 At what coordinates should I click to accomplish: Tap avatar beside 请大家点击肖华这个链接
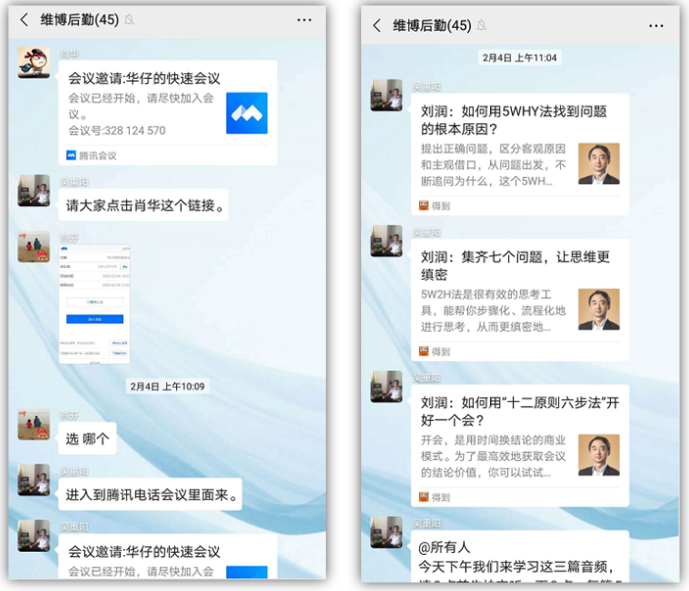click(x=34, y=190)
